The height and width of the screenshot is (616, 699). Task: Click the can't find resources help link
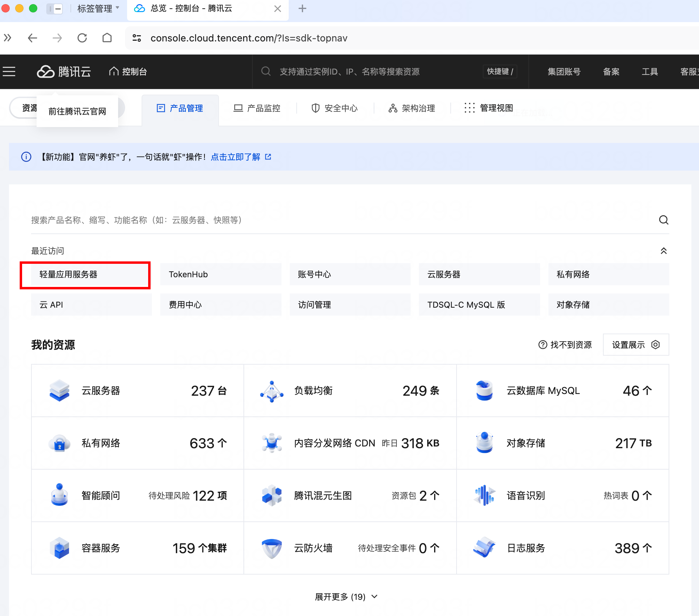pos(565,345)
